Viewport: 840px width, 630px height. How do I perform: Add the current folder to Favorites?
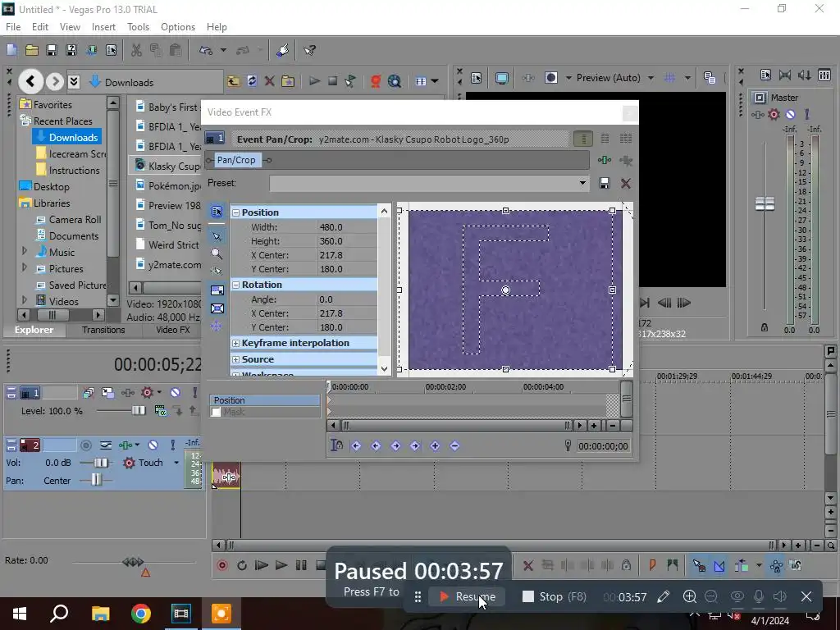click(x=288, y=81)
